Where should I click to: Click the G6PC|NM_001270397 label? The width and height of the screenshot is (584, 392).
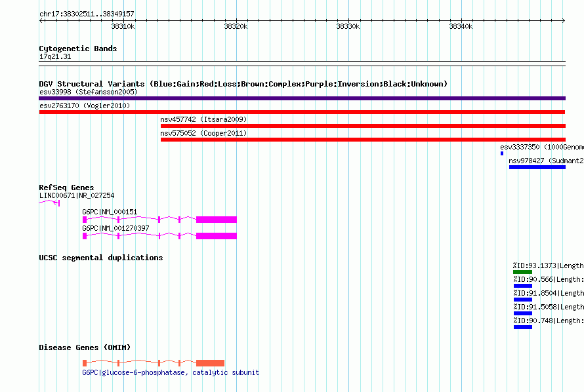coord(115,228)
